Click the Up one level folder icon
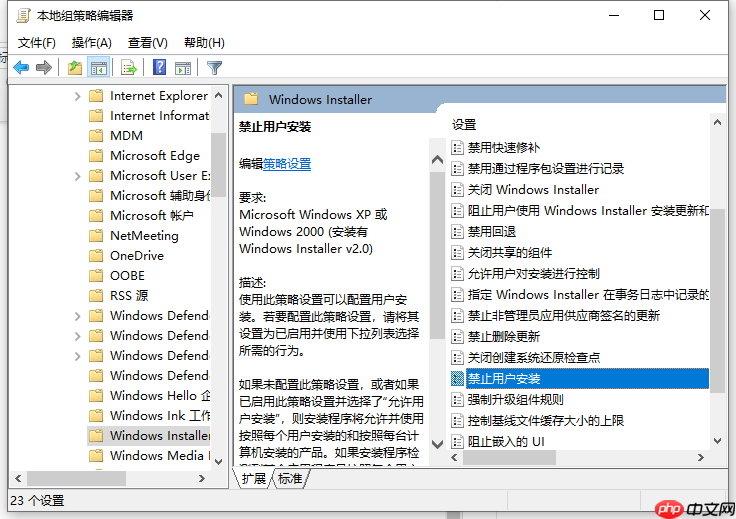Viewport: 736px width, 519px height. [x=75, y=68]
